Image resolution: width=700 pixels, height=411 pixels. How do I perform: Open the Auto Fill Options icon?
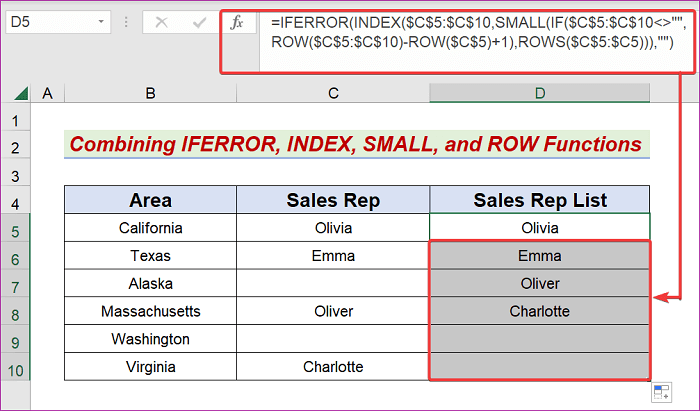point(660,391)
